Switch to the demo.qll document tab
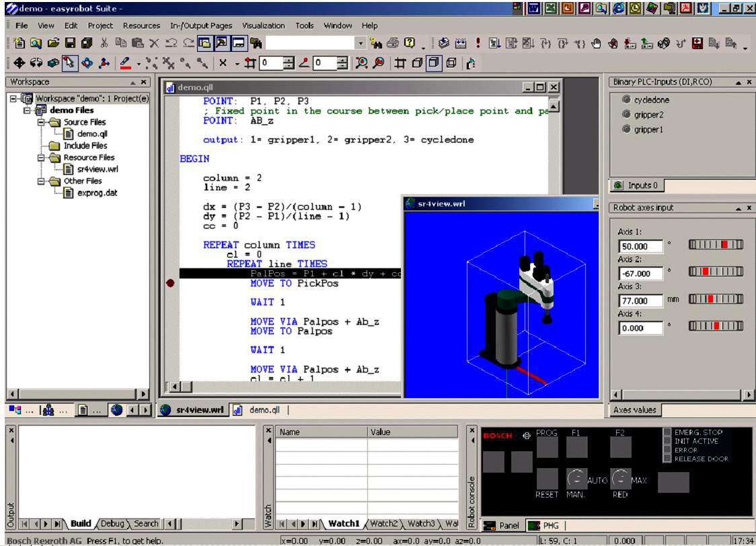The height and width of the screenshot is (546, 756). 258,410
